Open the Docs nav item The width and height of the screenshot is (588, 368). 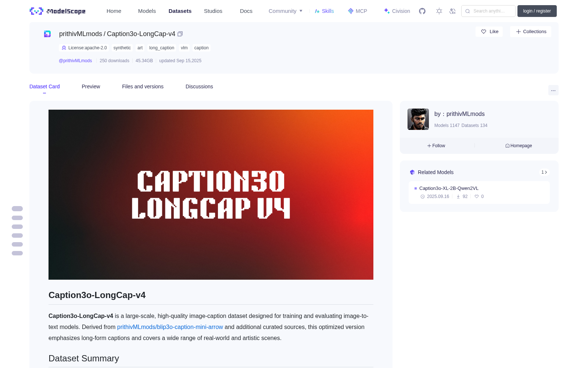(246, 11)
